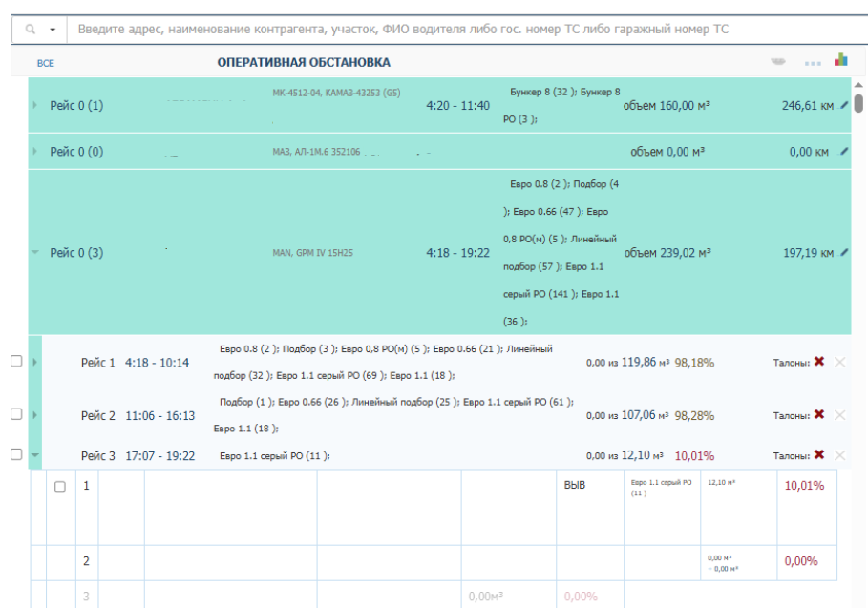Click the ОПЕРАТИВНАЯ ОБСТАНОВКА heading
868x608 pixels.
click(304, 62)
